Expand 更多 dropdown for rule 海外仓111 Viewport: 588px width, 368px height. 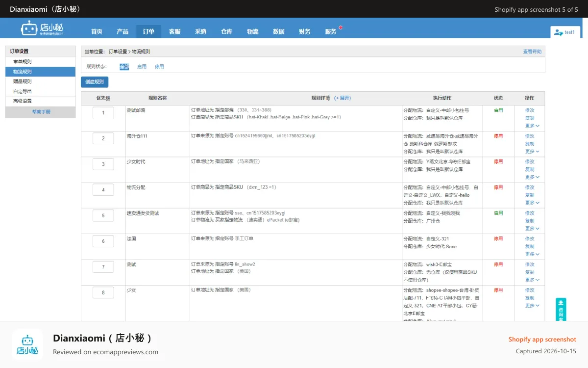point(532,152)
